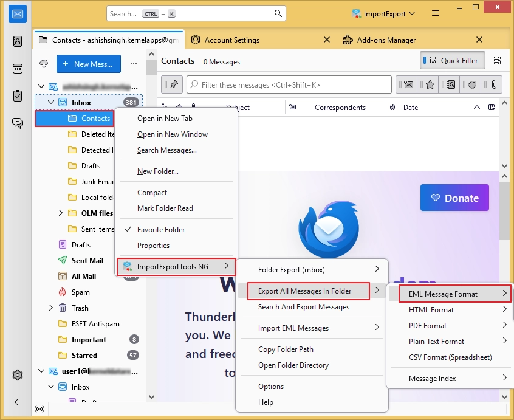Screen dimensions: 514x420
Task: Click the search magnifier icon
Action: point(278,13)
